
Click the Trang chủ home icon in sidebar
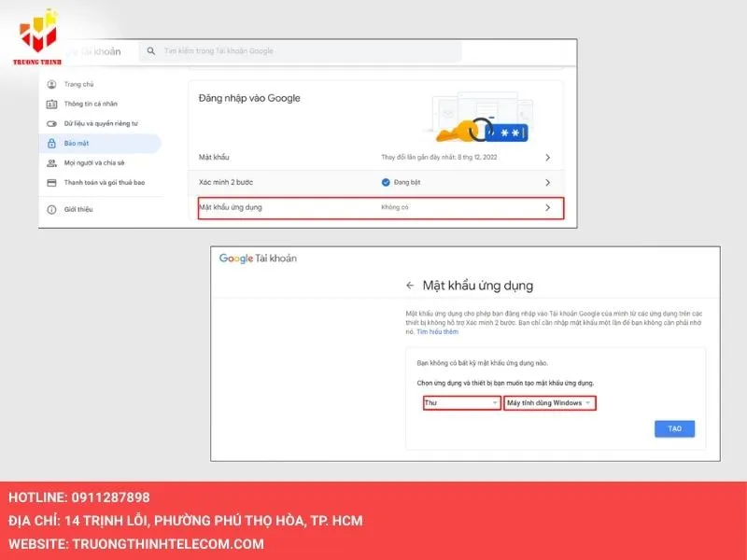click(51, 84)
